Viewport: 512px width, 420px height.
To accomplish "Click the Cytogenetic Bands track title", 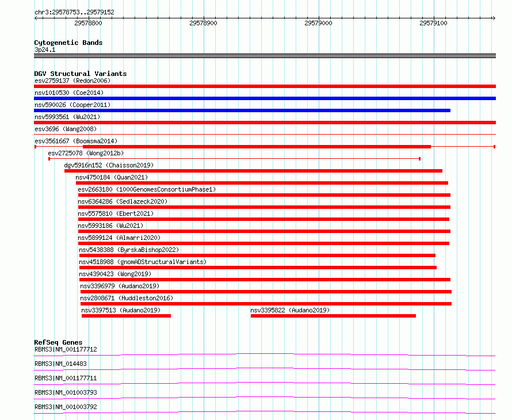I will click(x=68, y=43).
